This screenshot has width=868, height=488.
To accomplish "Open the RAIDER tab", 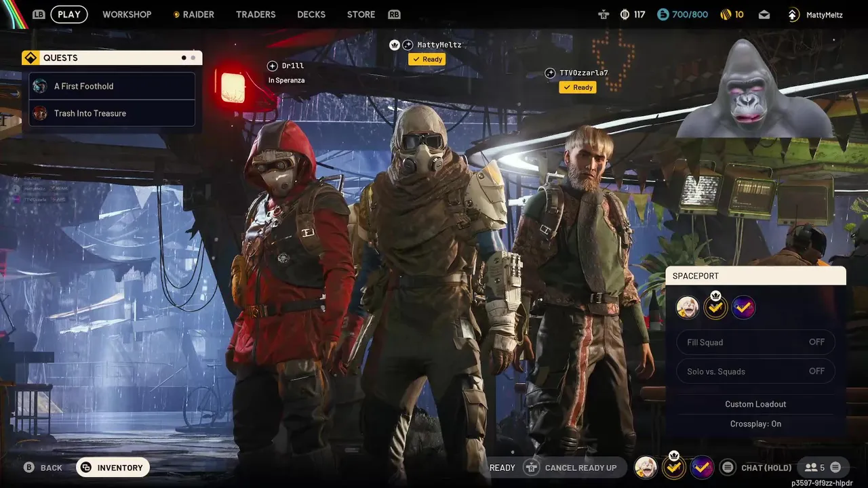I will pos(193,14).
